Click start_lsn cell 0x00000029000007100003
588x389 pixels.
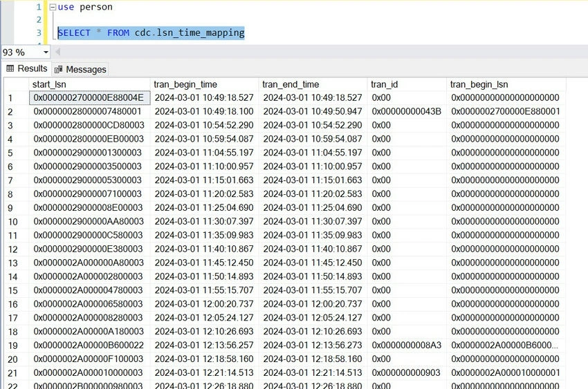tap(90, 194)
